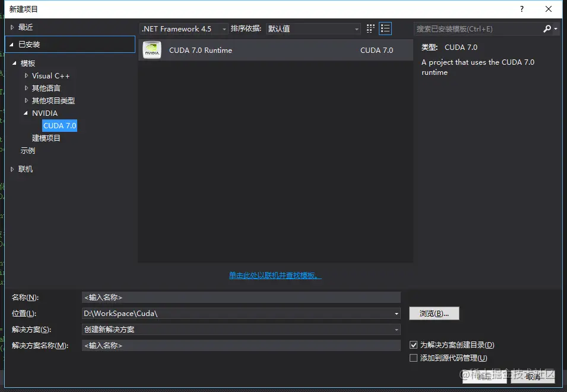Open the solution 创建新解决方案 dropdown
The image size is (567, 392).
[x=241, y=330]
